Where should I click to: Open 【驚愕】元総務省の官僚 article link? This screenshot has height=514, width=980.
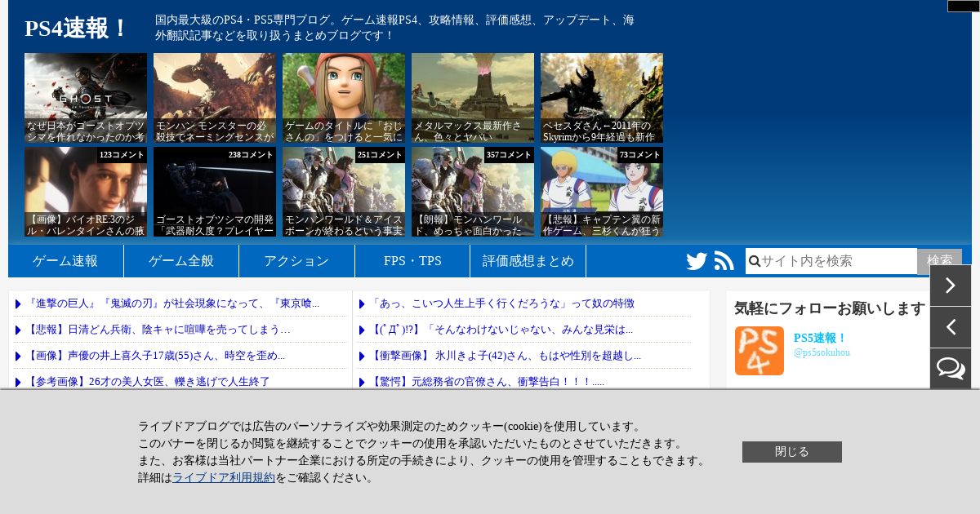pos(488,382)
